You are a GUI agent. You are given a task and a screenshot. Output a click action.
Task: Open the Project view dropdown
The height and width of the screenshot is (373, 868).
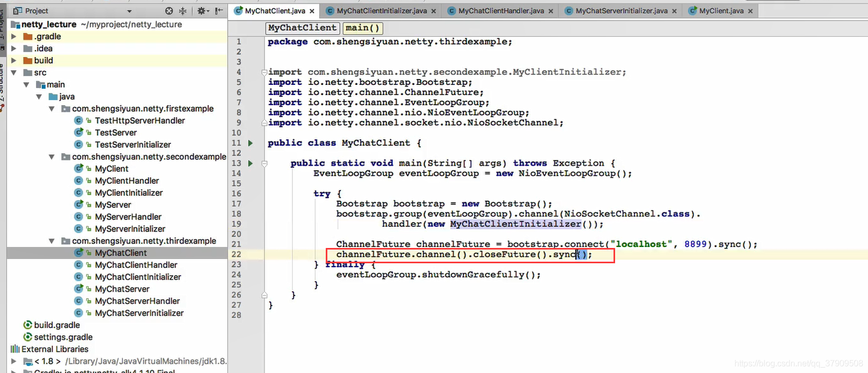click(129, 11)
